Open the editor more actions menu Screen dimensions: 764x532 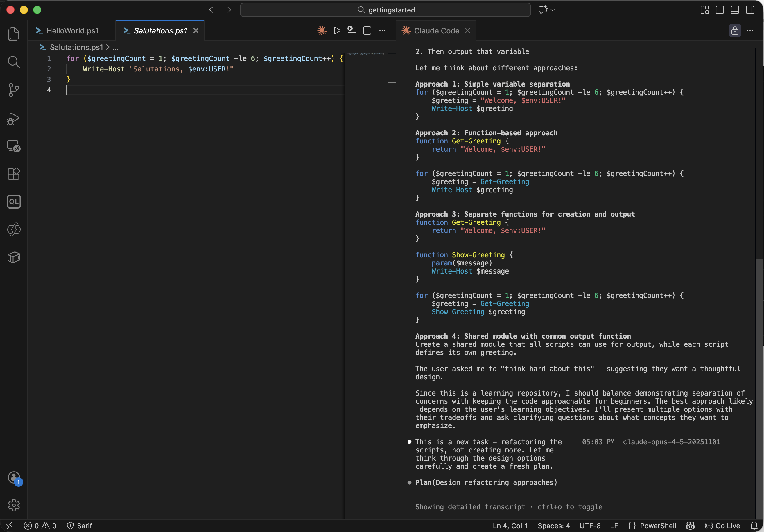pyautogui.click(x=382, y=30)
